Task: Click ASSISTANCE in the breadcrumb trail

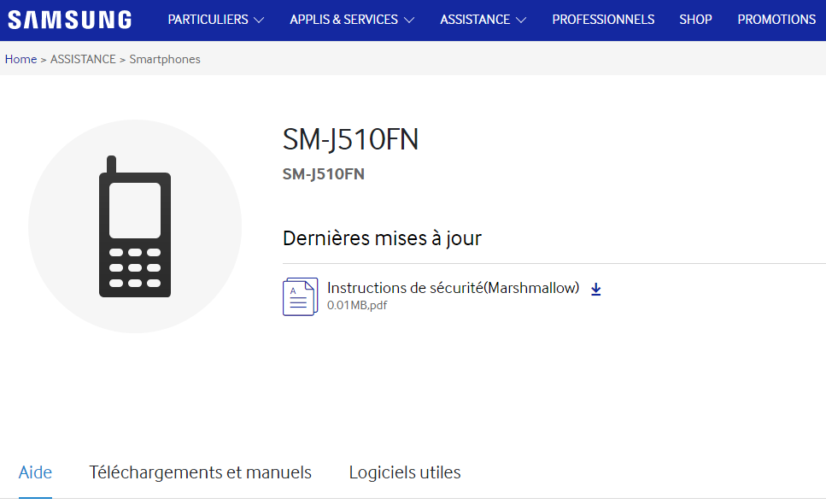Action: pyautogui.click(x=83, y=59)
